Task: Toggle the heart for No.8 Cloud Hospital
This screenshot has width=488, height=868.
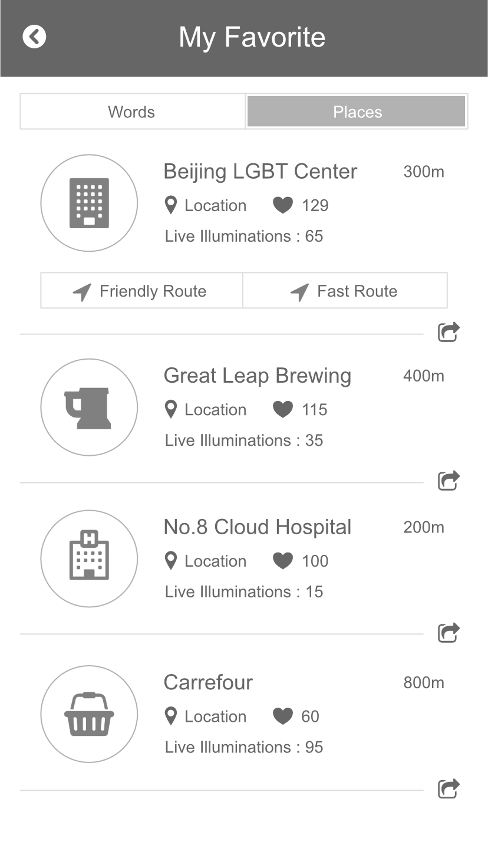Action: 283,561
